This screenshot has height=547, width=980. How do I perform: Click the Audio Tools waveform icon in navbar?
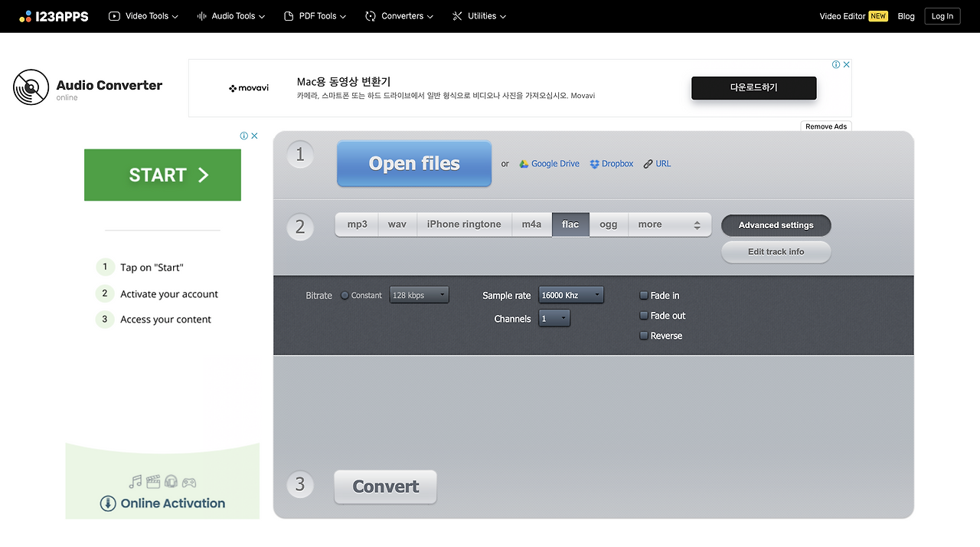pyautogui.click(x=201, y=15)
